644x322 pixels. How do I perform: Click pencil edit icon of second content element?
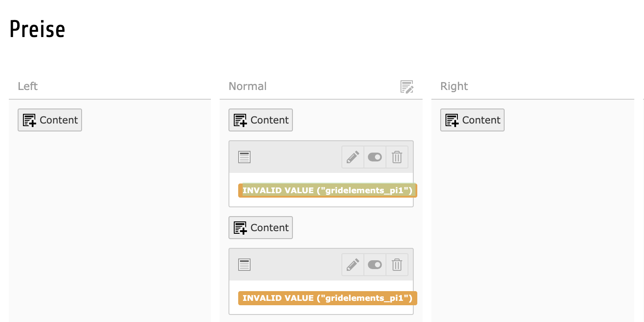coord(352,265)
